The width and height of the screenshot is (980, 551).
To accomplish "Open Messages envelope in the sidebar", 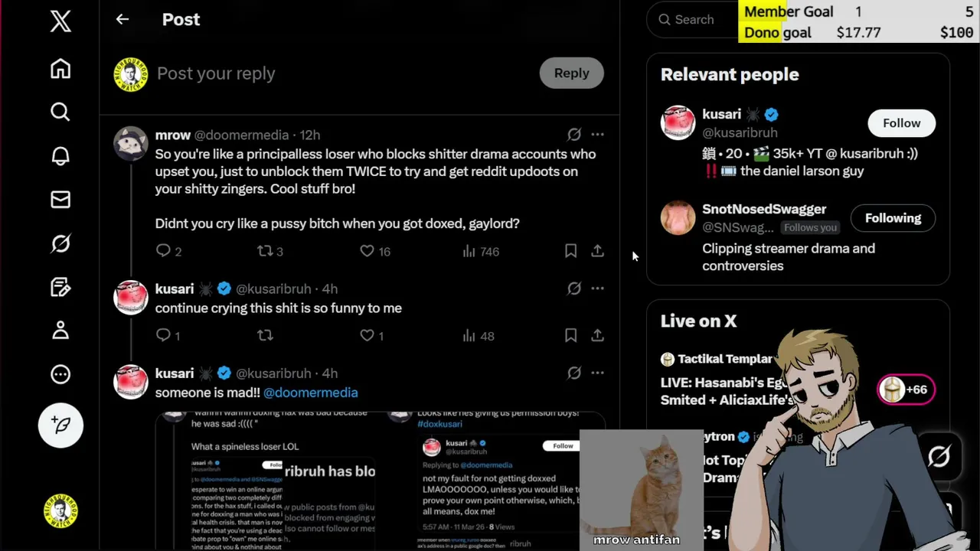I will tap(60, 200).
